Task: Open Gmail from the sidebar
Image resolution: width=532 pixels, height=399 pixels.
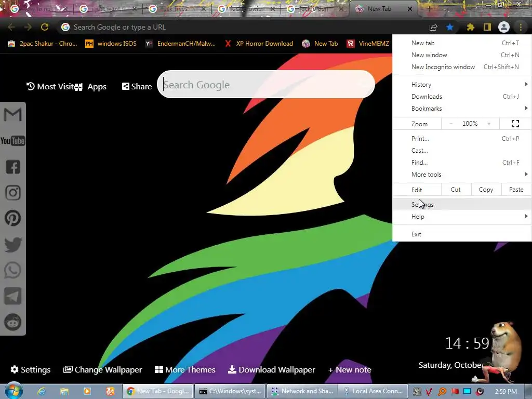Action: (x=13, y=115)
